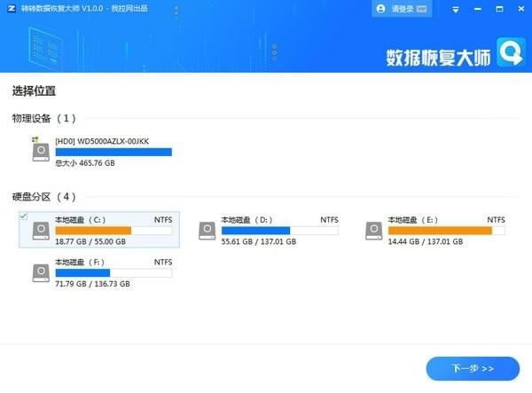This screenshot has width=532, height=393.
Task: Open the title bar dropdown menu arrow
Action: (x=456, y=10)
